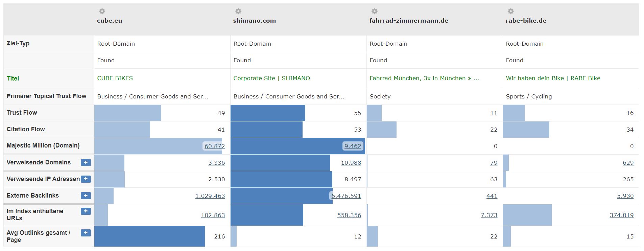The image size is (644, 251).
Task: Click shimano.com Trust Flow value 55
Action: [x=358, y=113]
